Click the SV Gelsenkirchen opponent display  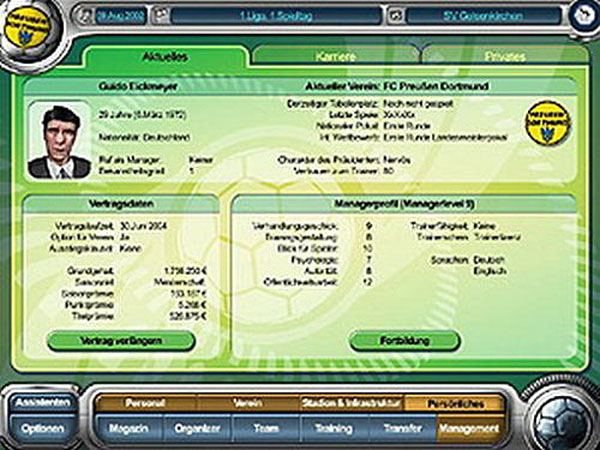point(483,16)
